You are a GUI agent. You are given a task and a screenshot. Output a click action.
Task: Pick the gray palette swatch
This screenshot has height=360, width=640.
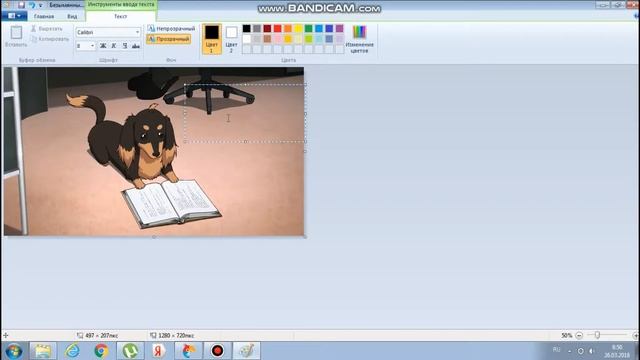257,28
